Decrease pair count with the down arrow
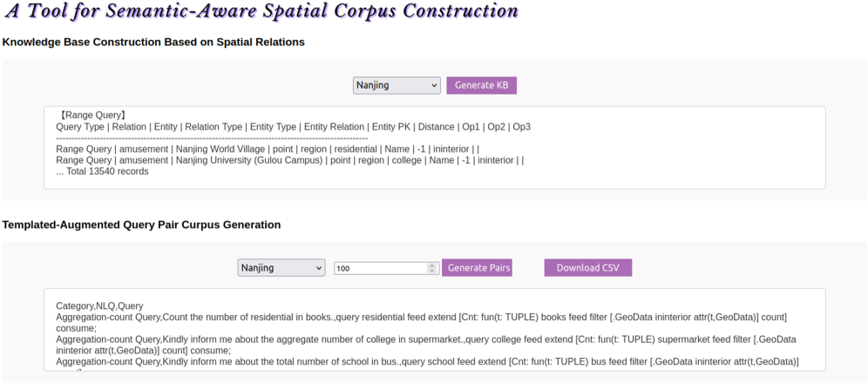This screenshot has height=383, width=868. coord(431,271)
